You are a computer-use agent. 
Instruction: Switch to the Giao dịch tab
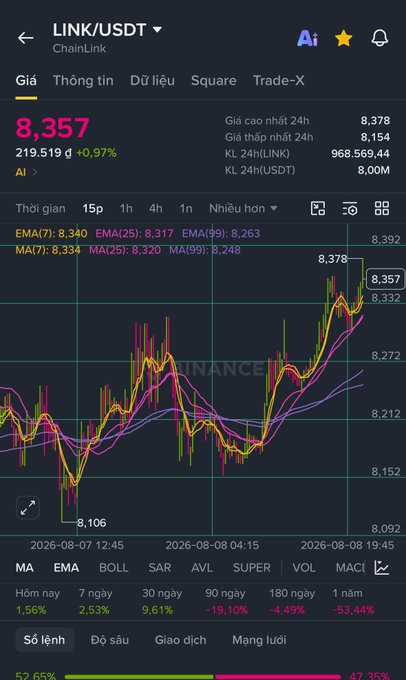pos(180,640)
